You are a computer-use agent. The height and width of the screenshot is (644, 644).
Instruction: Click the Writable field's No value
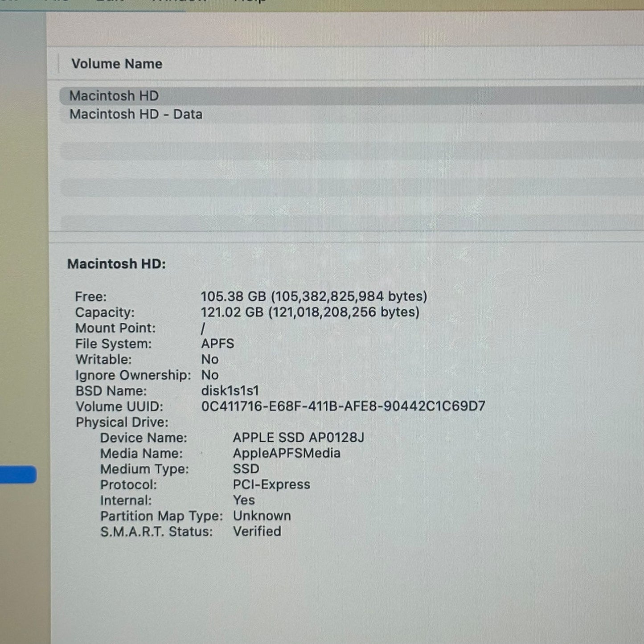click(x=209, y=359)
